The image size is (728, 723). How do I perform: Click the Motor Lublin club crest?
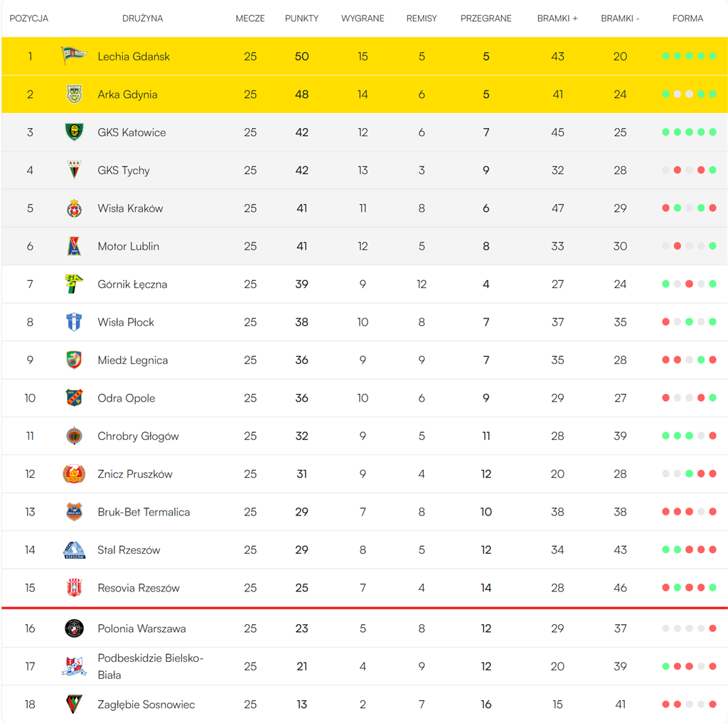[74, 246]
